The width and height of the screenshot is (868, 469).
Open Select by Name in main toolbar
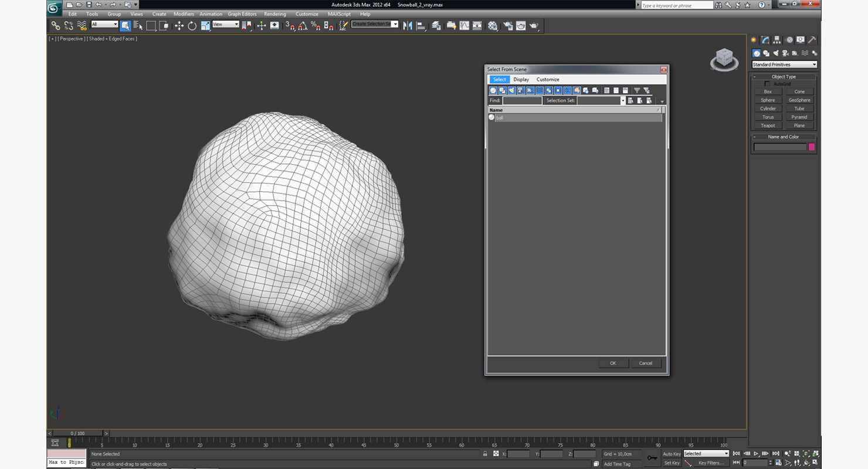[x=138, y=26]
